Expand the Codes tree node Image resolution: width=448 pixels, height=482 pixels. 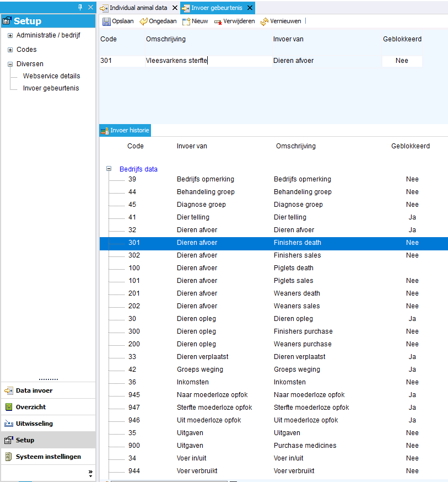(10, 50)
